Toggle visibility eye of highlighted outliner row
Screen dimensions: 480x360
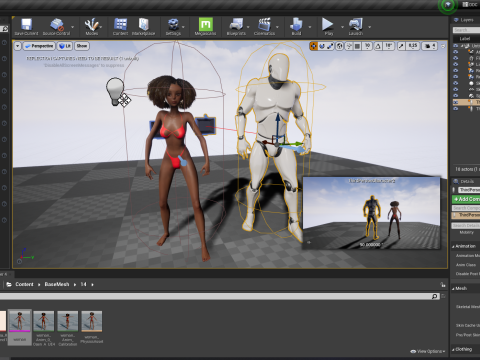pyautogui.click(x=456, y=102)
